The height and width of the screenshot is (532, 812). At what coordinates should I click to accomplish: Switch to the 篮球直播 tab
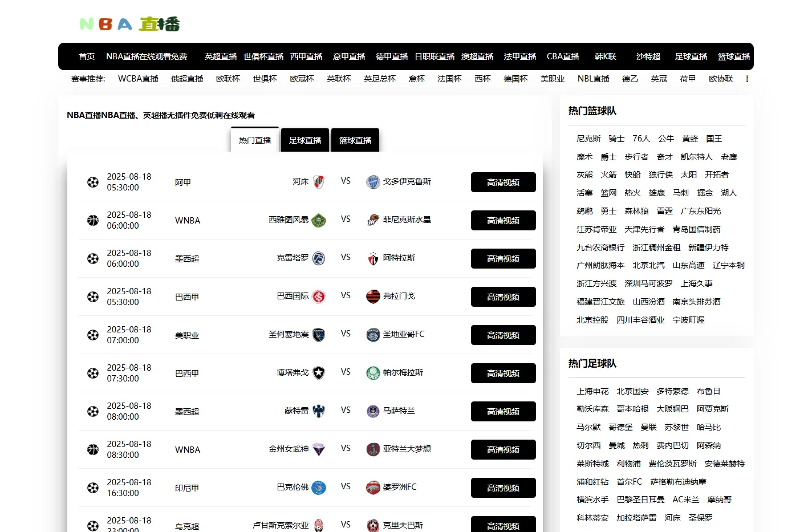point(355,140)
